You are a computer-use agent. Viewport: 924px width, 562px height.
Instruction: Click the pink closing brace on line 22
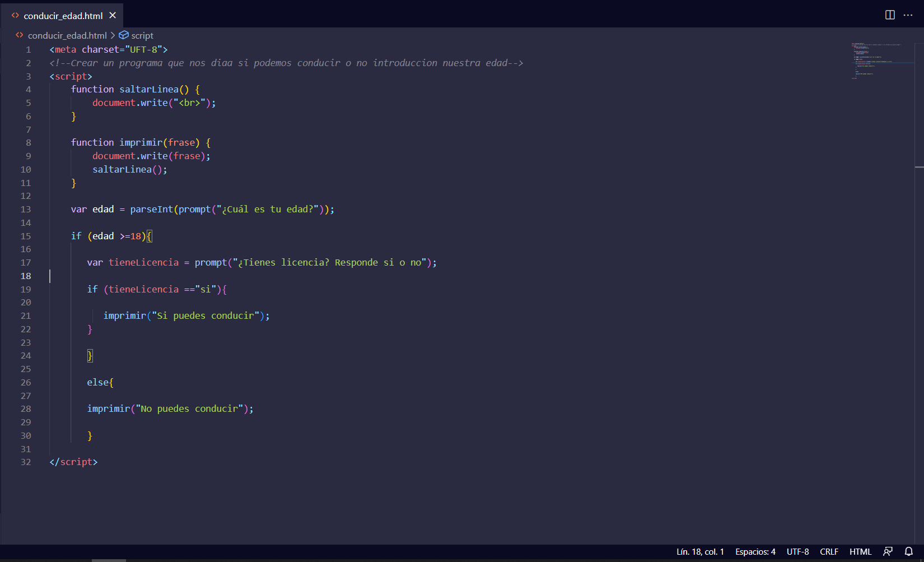90,329
